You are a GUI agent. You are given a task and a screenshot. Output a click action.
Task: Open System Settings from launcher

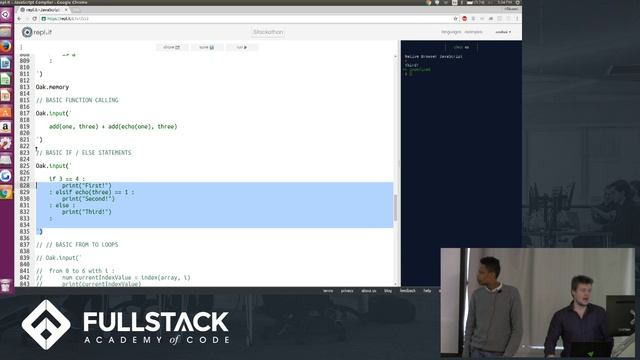(6, 144)
